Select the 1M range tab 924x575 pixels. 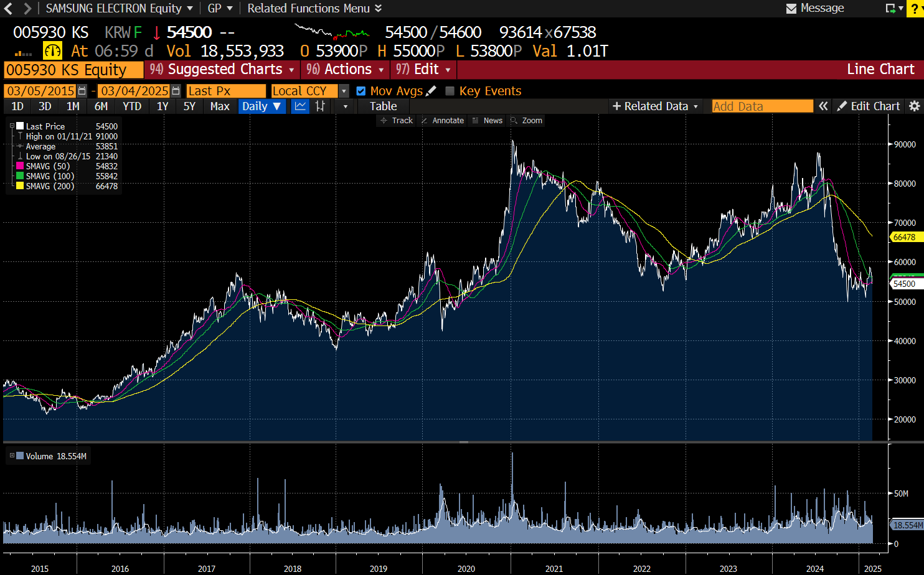coord(73,106)
